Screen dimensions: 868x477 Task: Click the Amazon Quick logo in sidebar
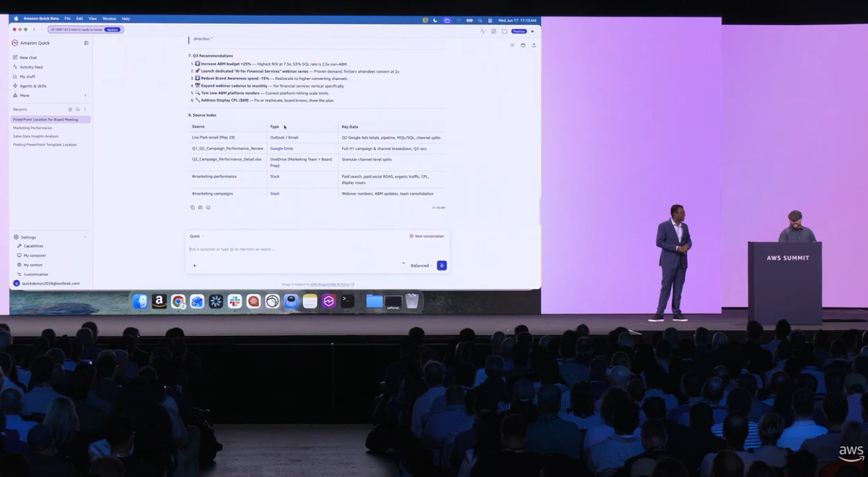(15, 43)
